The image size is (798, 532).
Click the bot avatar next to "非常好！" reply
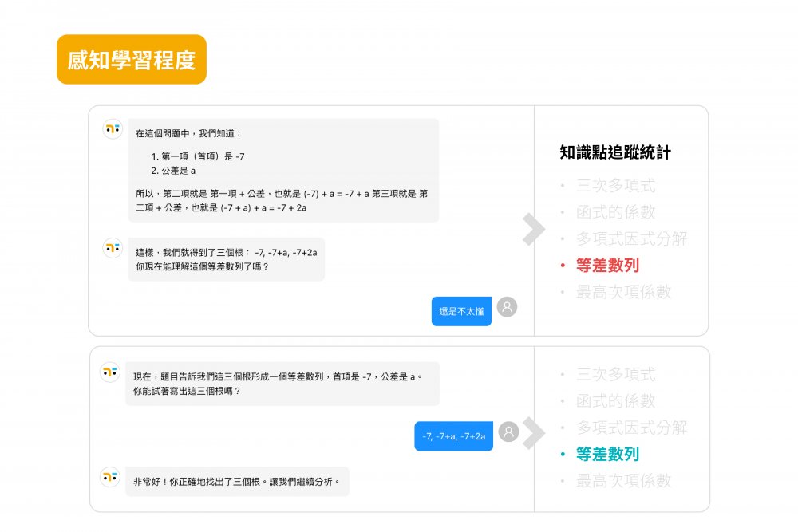pos(110,477)
